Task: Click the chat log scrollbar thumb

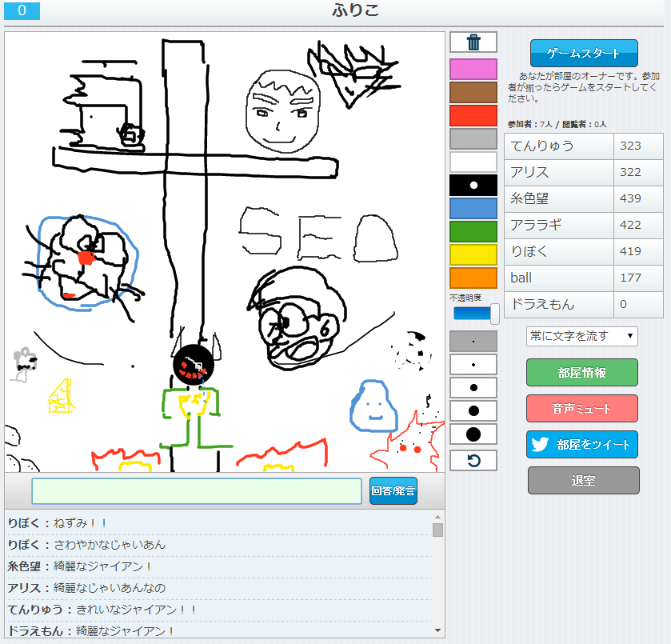Action: coord(437,530)
